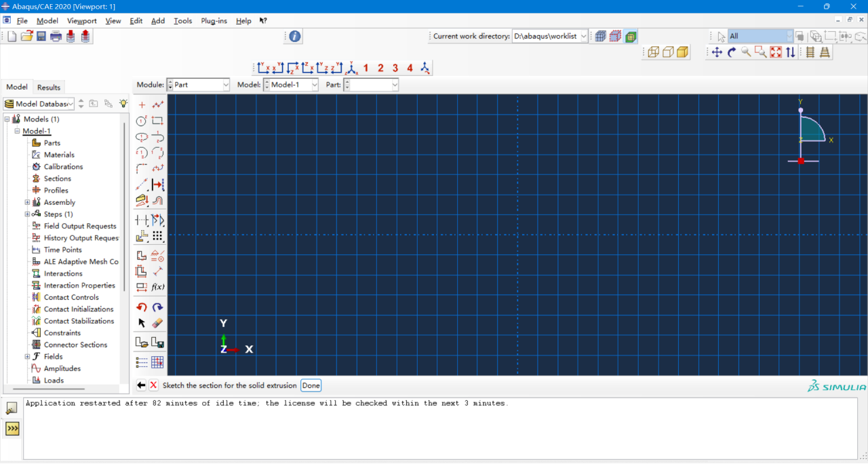Open the query information tool
This screenshot has width=868, height=464.
(x=294, y=37)
